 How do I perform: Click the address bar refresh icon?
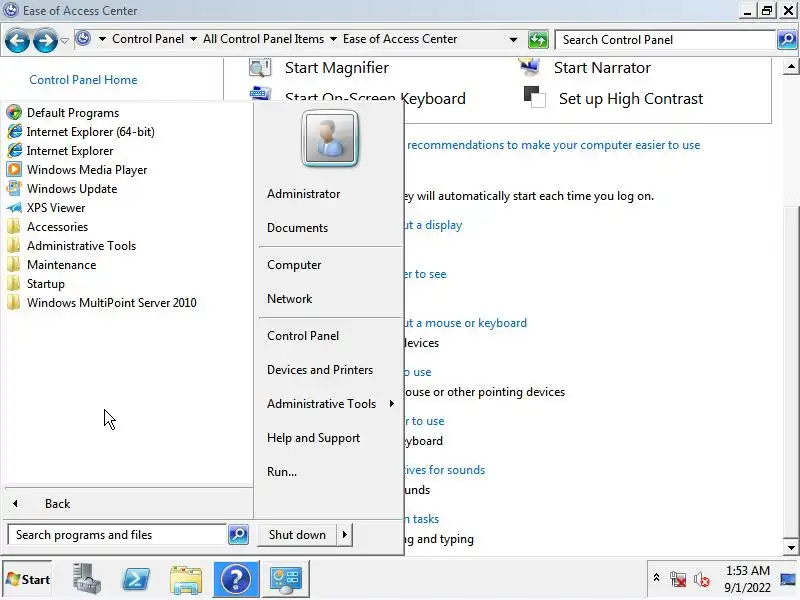[538, 39]
